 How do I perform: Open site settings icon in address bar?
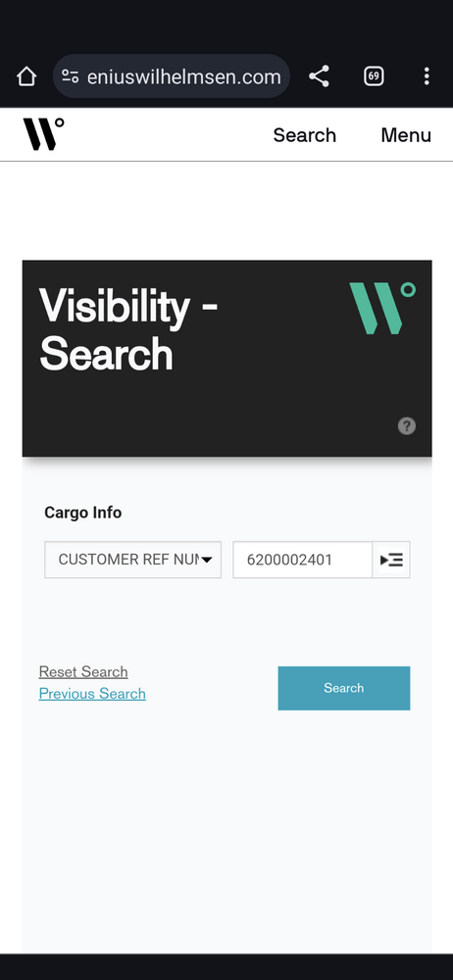pyautogui.click(x=70, y=76)
